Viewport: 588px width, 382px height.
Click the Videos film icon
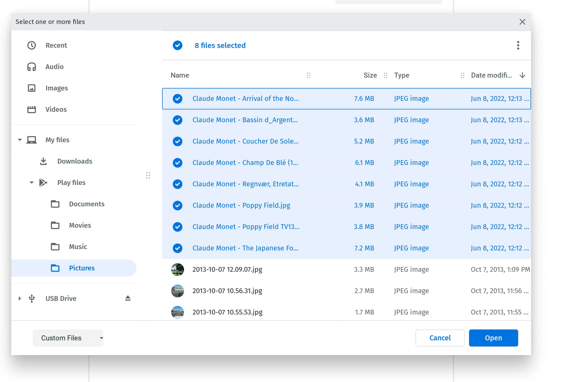point(32,109)
